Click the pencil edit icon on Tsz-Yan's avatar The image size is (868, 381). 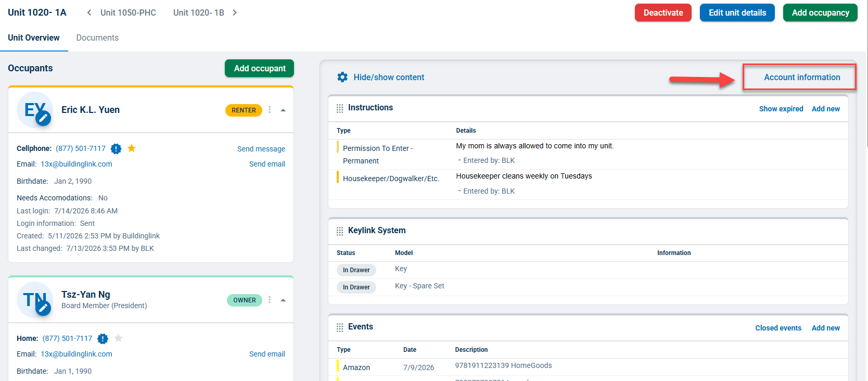[44, 309]
